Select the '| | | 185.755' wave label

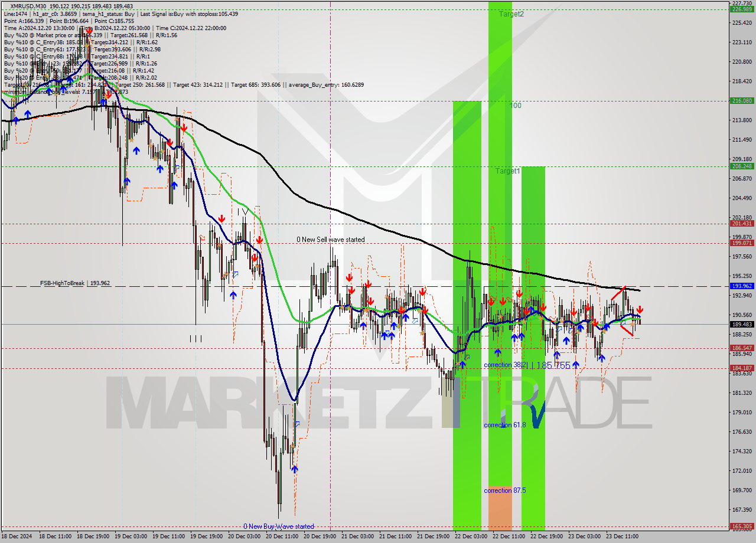pos(549,366)
